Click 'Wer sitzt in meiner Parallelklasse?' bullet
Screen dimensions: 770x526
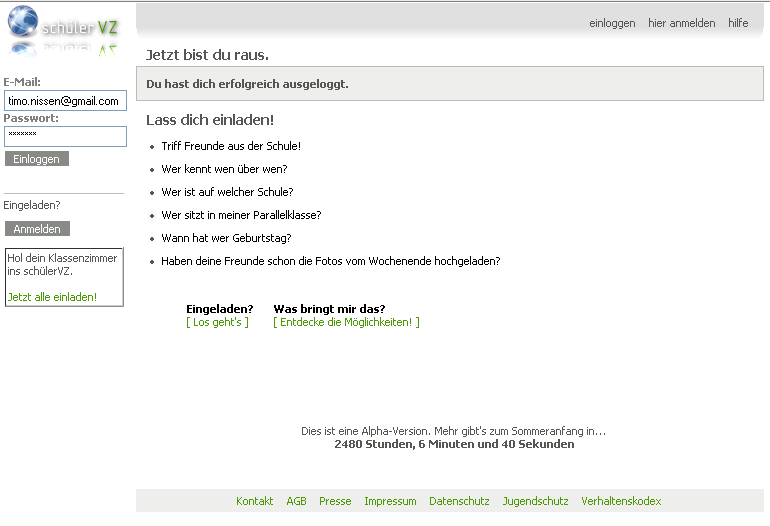241,215
